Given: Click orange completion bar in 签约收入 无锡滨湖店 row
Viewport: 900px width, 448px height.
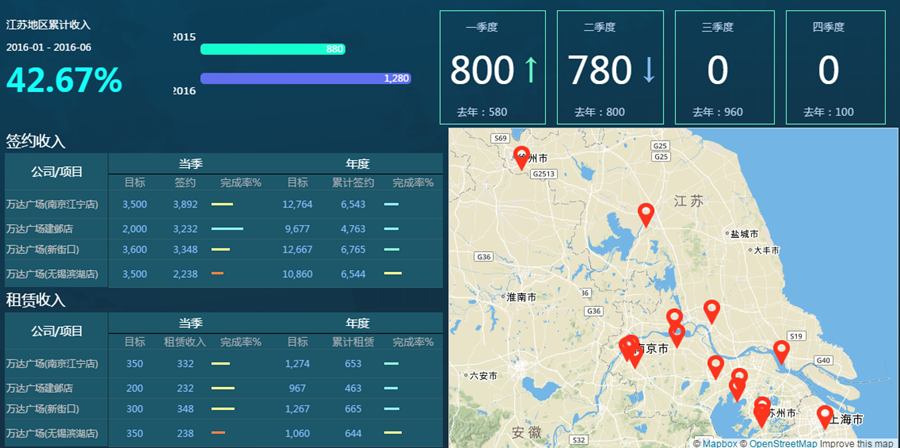Looking at the screenshot, I should [x=218, y=274].
